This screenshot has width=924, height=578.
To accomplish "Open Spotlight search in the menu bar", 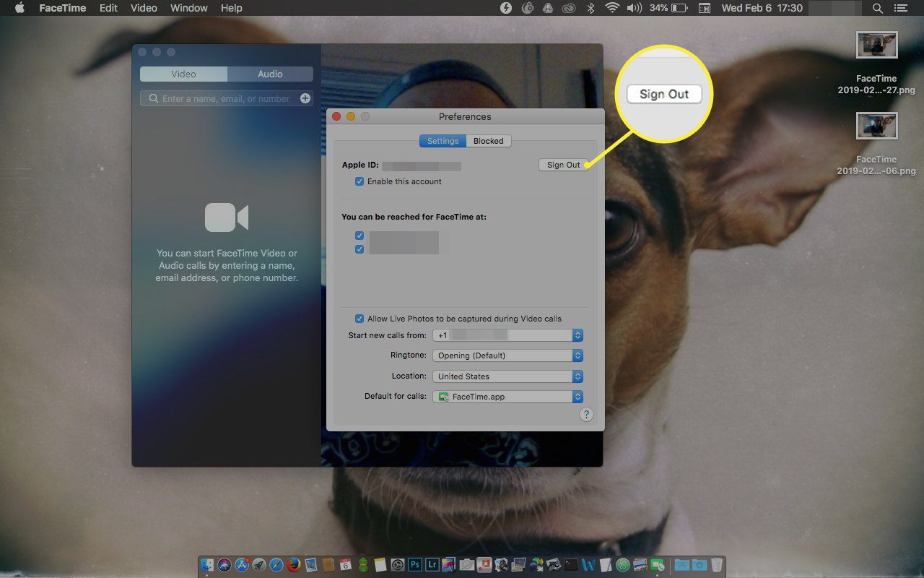I will (877, 8).
